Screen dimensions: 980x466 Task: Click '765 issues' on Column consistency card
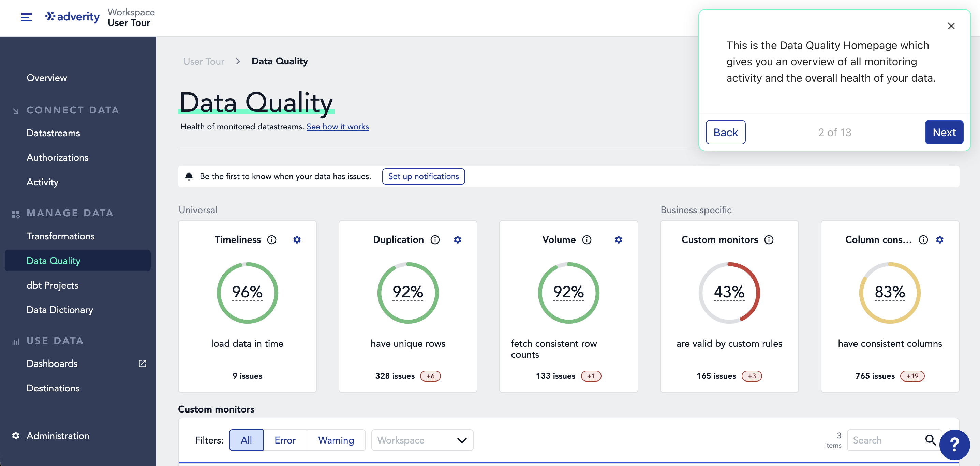pyautogui.click(x=875, y=376)
